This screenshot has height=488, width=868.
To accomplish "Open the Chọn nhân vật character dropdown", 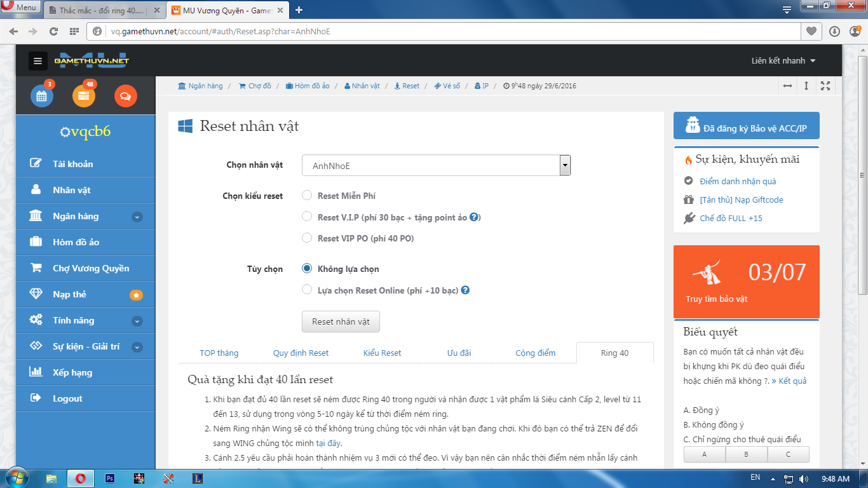I will point(436,165).
